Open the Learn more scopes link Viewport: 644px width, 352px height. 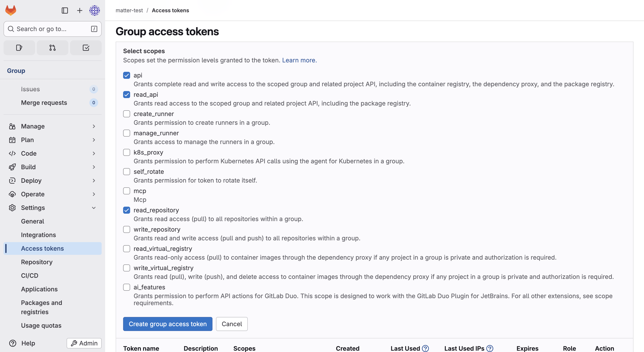pos(299,60)
